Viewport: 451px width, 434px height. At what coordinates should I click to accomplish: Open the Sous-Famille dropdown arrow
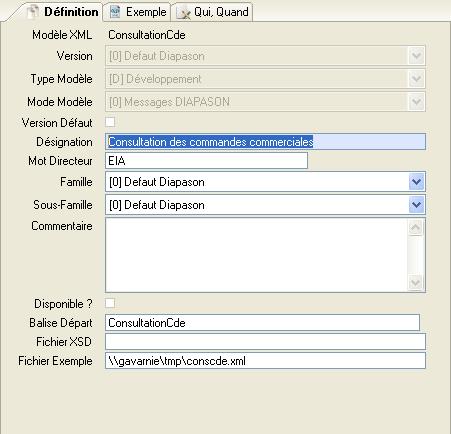416,205
